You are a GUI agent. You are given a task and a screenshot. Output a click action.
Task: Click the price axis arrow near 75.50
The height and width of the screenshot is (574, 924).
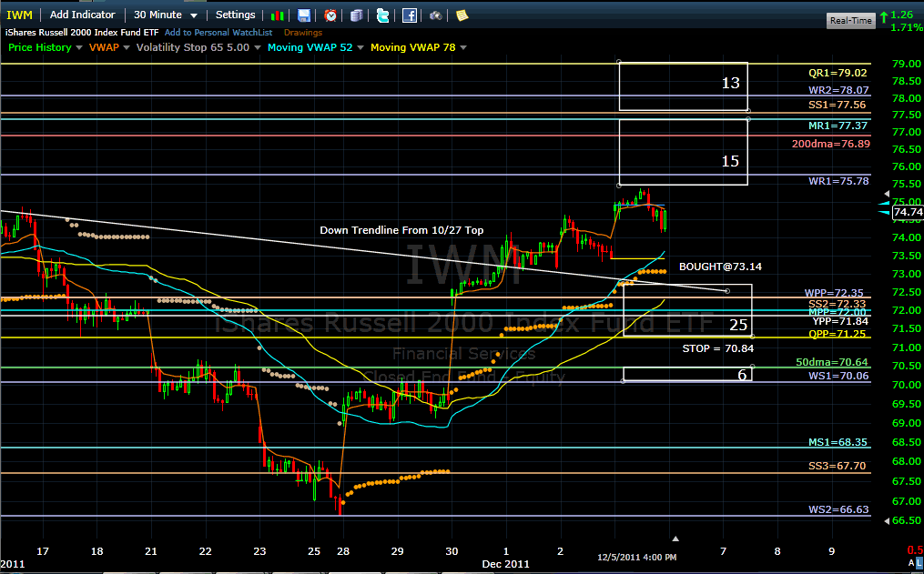click(x=887, y=194)
